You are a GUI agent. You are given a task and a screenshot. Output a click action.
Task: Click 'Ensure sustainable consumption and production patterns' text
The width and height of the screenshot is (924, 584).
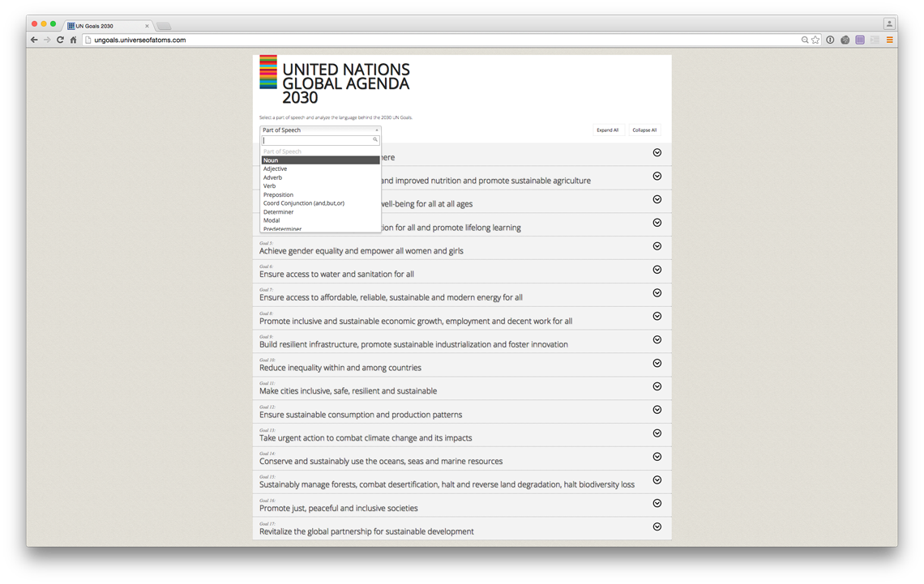361,415
